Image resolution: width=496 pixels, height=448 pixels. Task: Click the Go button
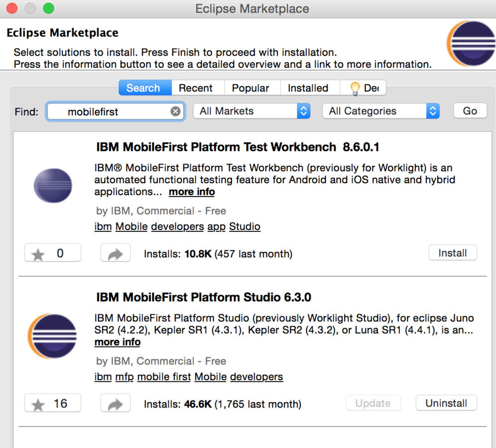pos(470,111)
